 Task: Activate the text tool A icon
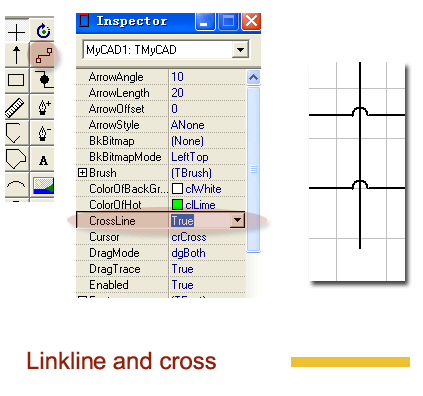pos(43,160)
